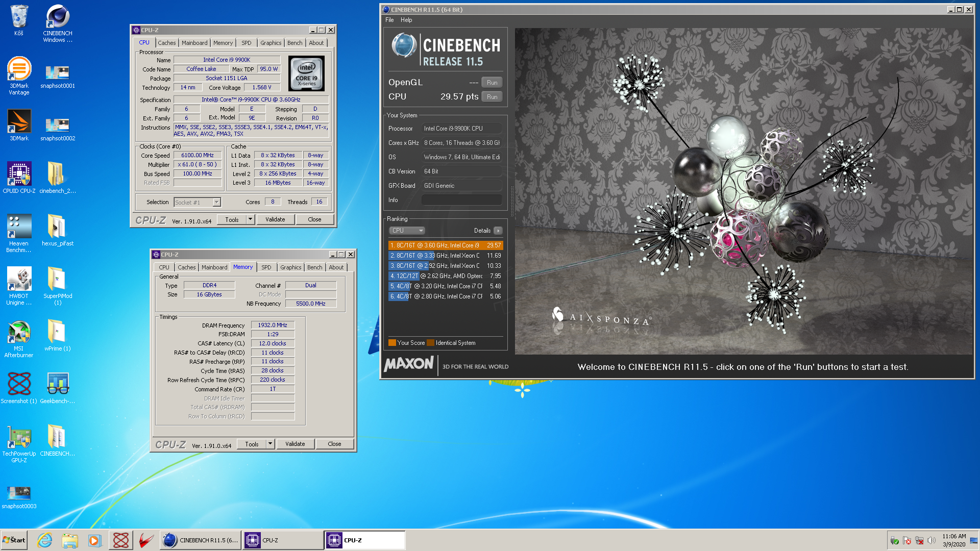Open HWBOT Unigine desktop shortcut
This screenshot has height=551, width=980.
(19, 286)
